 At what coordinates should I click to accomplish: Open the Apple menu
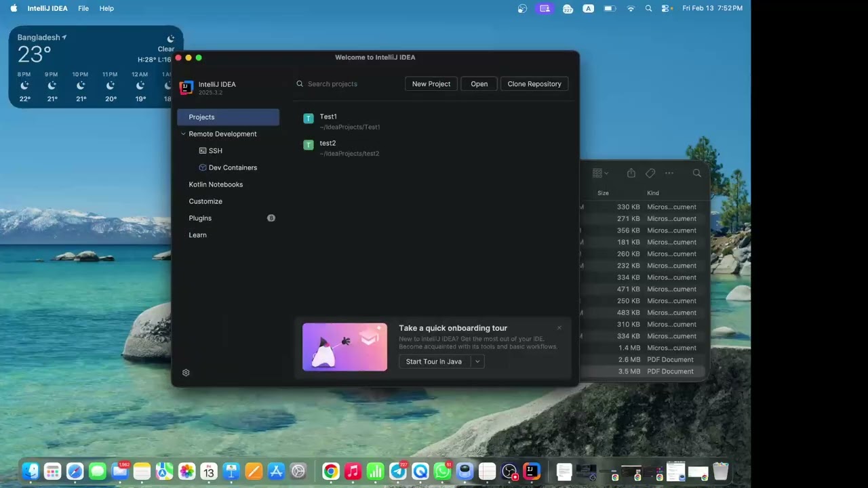(14, 8)
